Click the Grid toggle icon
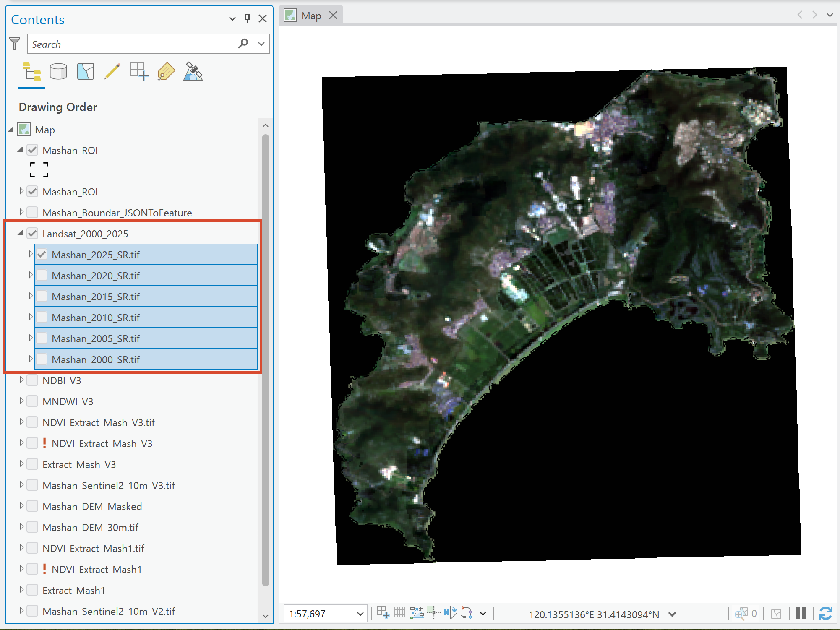The image size is (840, 630). [x=400, y=613]
